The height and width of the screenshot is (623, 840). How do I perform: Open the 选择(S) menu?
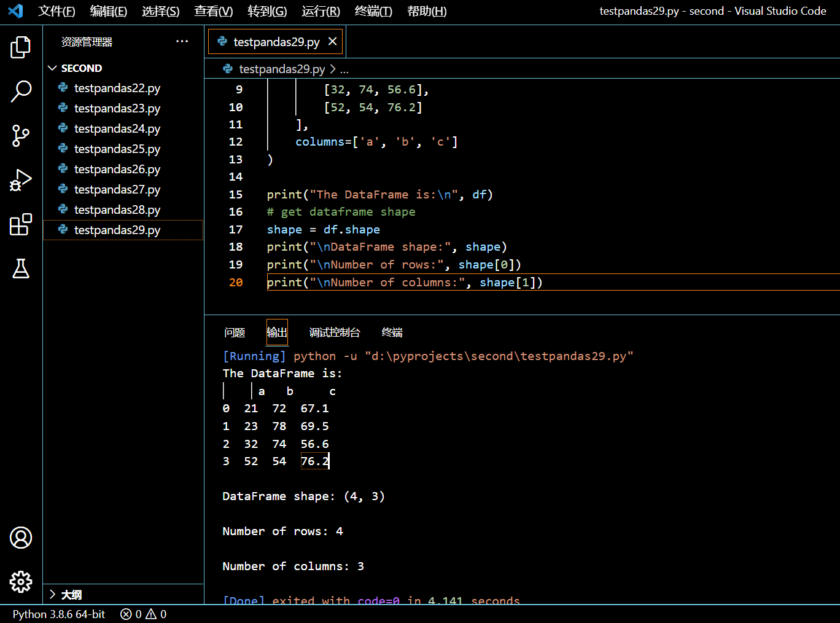[161, 11]
